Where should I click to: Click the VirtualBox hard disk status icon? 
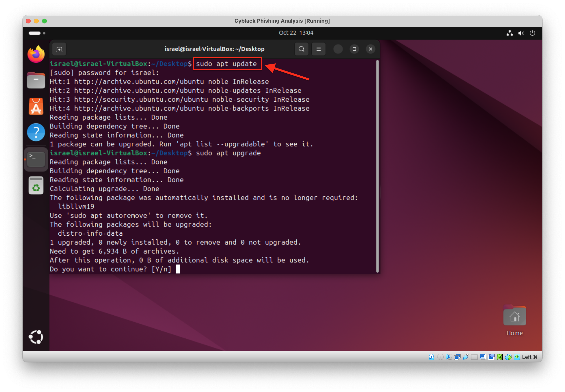click(431, 357)
